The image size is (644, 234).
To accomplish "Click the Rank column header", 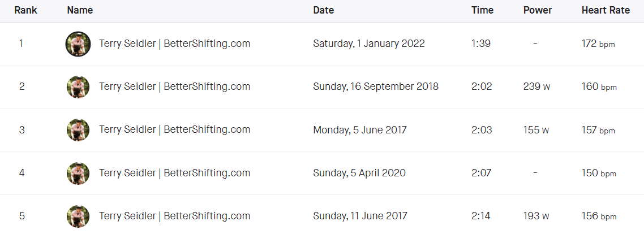I will tap(25, 10).
